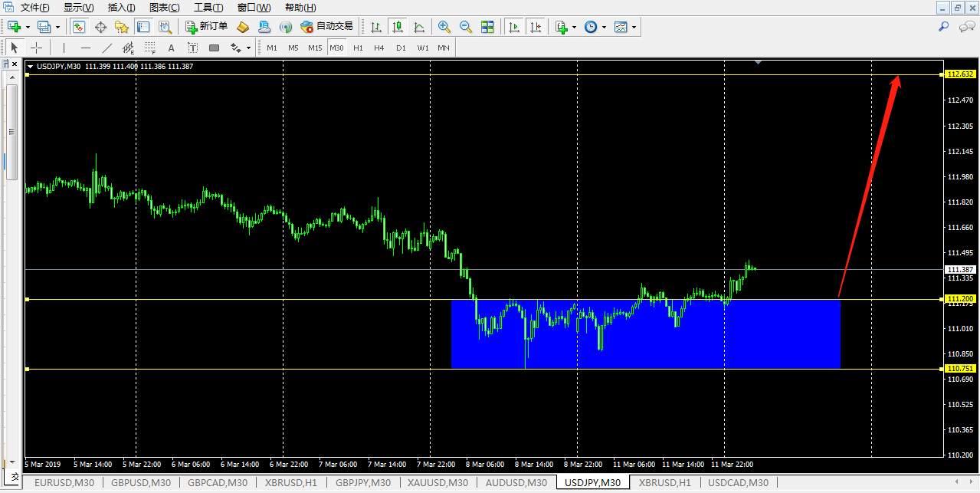
Task: Open the Strategy Tester icon
Action: [x=165, y=27]
